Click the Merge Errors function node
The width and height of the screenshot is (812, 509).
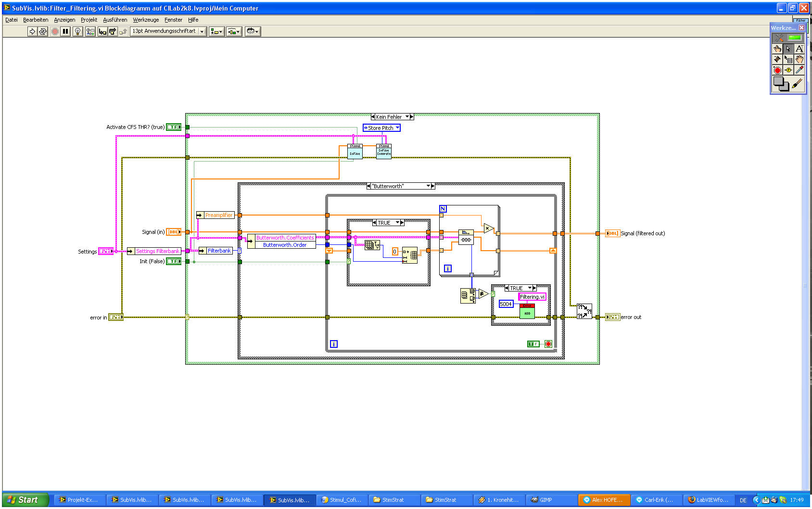click(584, 311)
